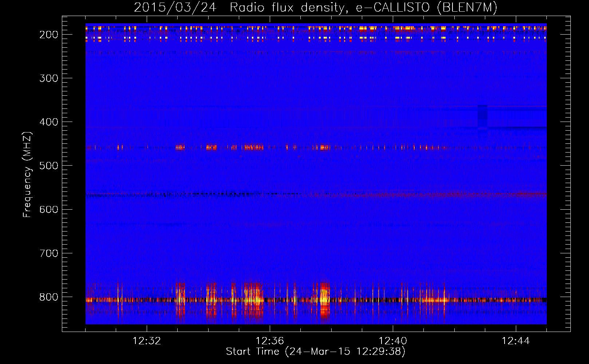
Task: Click the 200 frequency tick label
Action: coord(49,35)
